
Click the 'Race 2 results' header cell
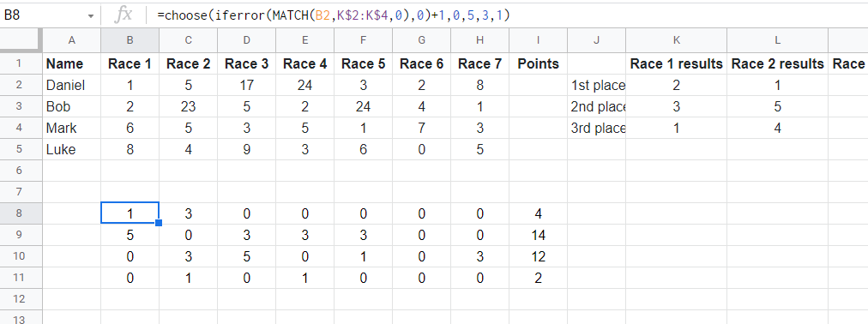778,63
